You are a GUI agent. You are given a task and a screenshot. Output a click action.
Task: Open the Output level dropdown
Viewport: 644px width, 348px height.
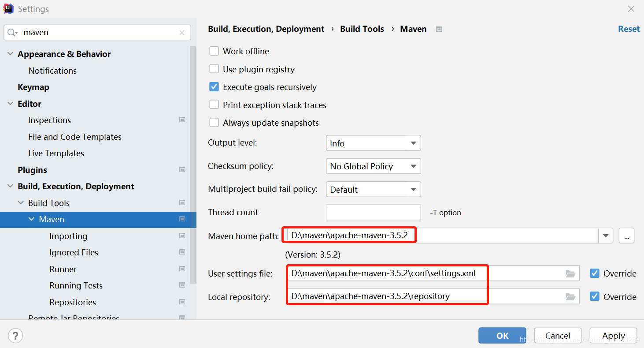pos(373,143)
